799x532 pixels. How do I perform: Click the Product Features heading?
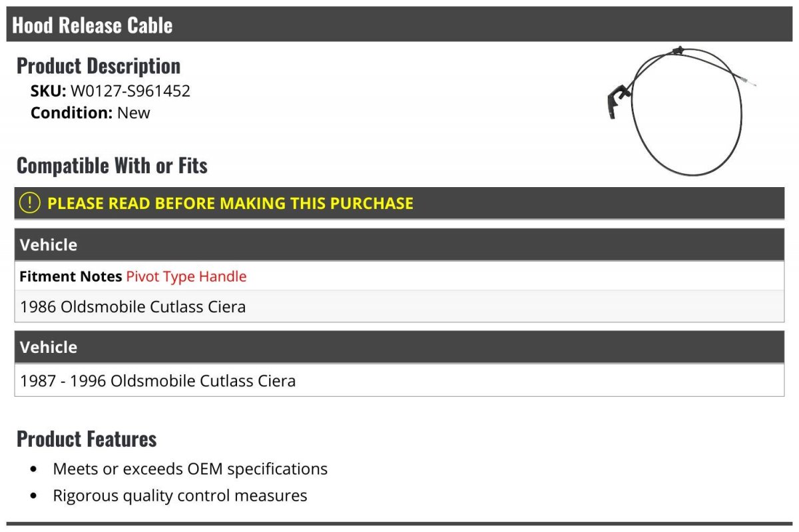87,439
